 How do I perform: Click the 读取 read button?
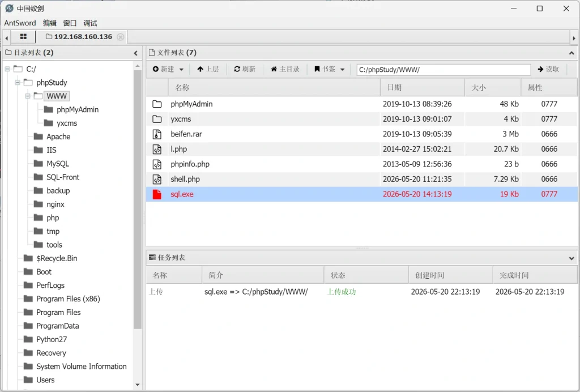coord(548,69)
